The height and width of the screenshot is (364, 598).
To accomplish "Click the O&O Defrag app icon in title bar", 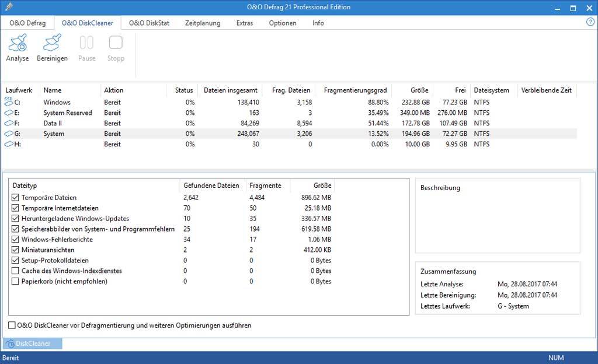I will click(9, 7).
